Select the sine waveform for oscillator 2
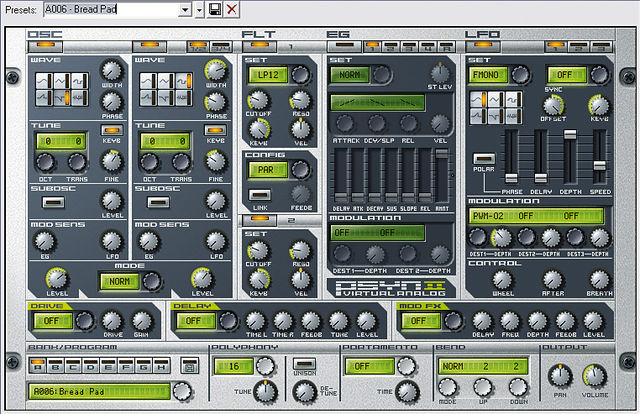The height and width of the screenshot is (414, 640). click(149, 81)
